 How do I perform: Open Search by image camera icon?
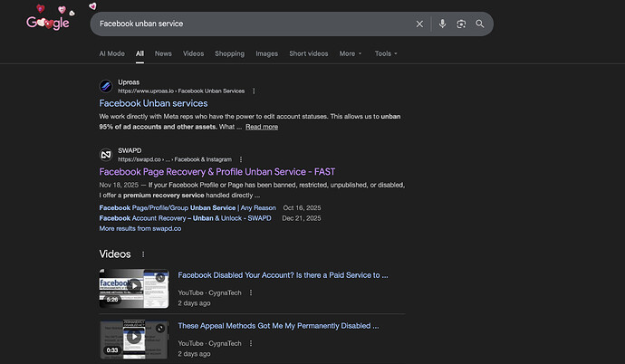pyautogui.click(x=461, y=24)
